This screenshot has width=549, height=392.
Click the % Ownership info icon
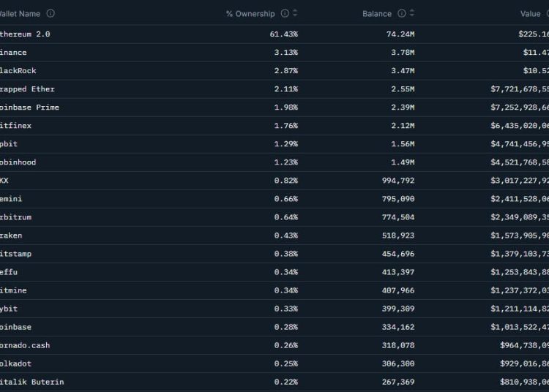285,13
